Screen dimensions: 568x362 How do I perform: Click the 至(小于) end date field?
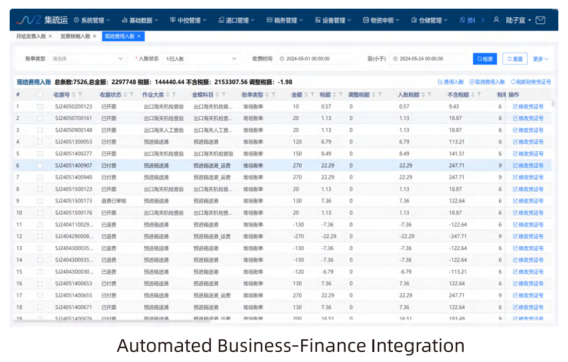tap(429, 59)
